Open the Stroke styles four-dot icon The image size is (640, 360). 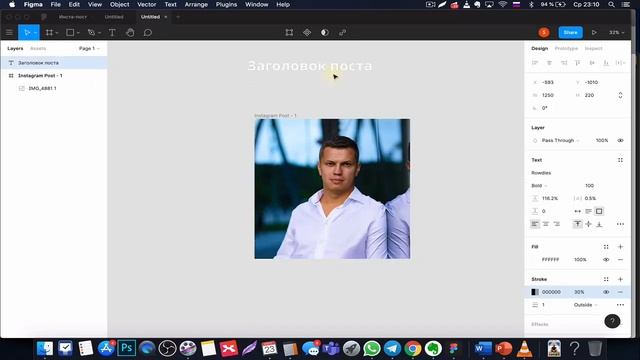(x=606, y=279)
